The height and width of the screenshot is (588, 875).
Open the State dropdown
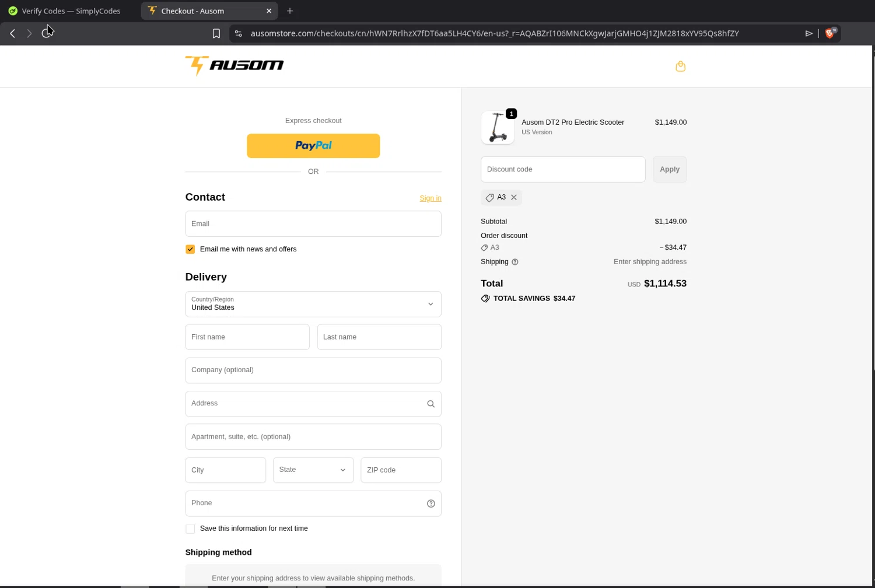click(x=313, y=470)
